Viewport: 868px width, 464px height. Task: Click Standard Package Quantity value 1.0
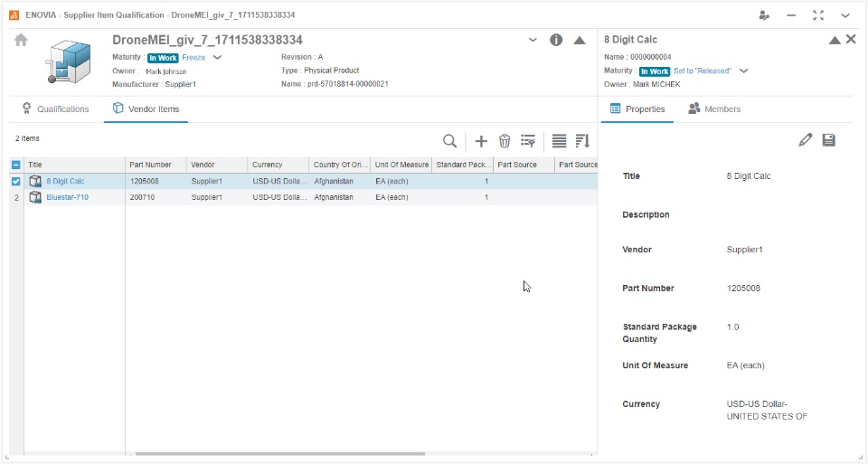click(733, 327)
